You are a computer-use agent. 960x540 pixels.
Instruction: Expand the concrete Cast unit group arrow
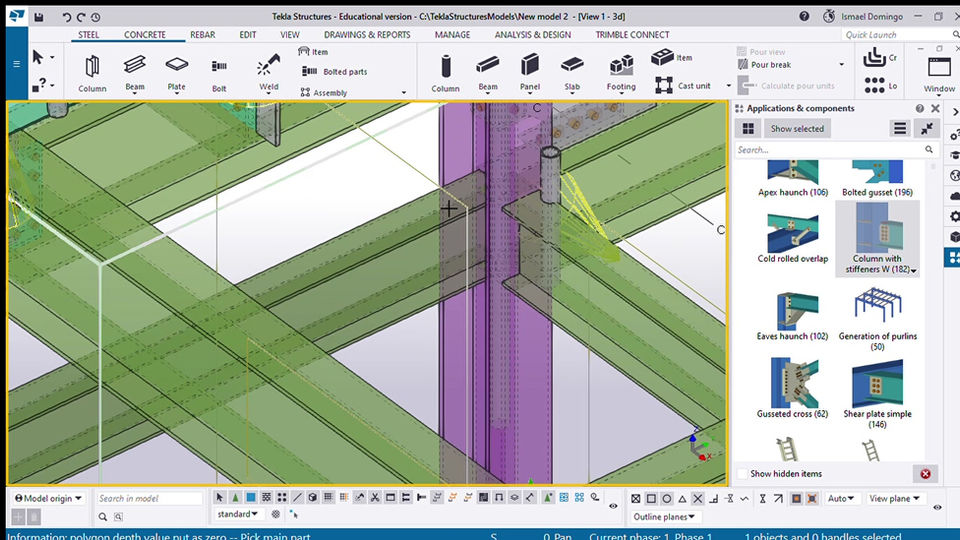729,86
